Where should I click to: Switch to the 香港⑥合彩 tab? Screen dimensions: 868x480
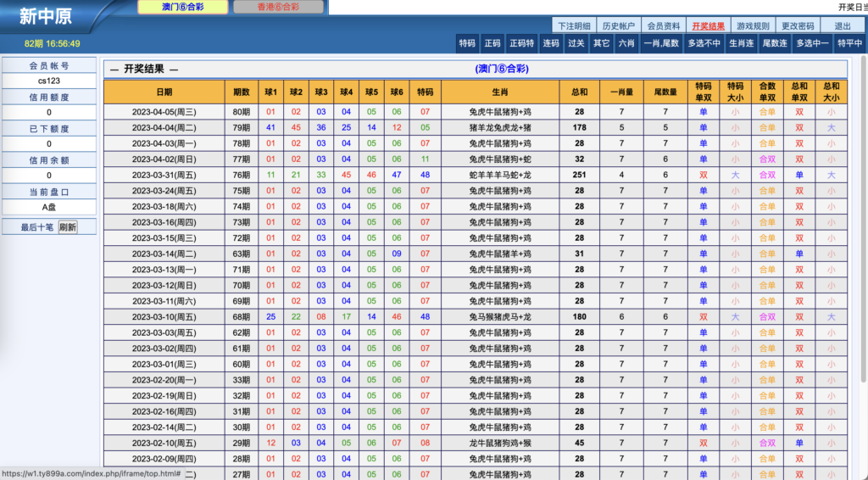tap(278, 7)
